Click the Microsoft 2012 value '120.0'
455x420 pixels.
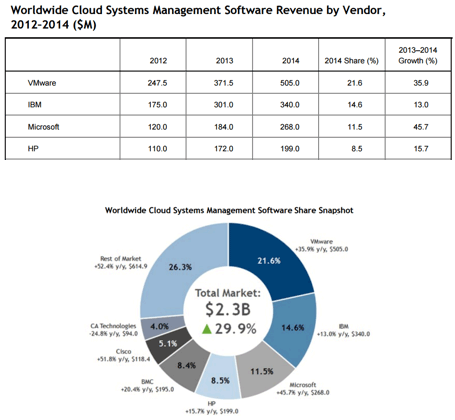(x=157, y=127)
